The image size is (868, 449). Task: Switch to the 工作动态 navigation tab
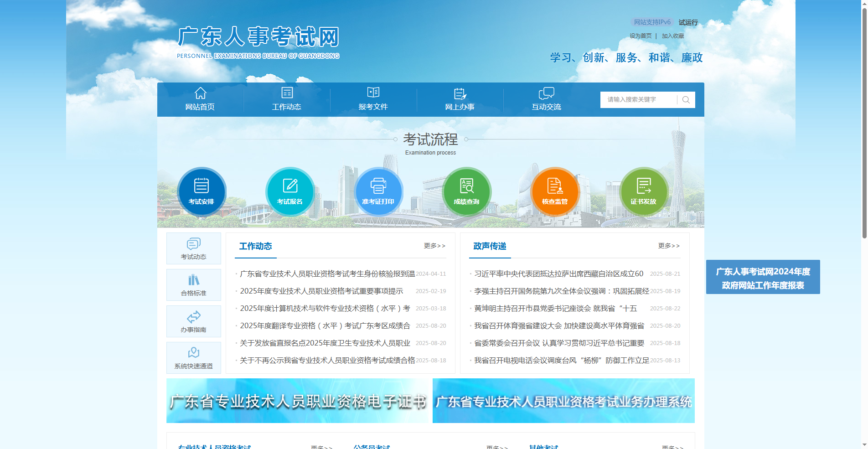coord(287,99)
